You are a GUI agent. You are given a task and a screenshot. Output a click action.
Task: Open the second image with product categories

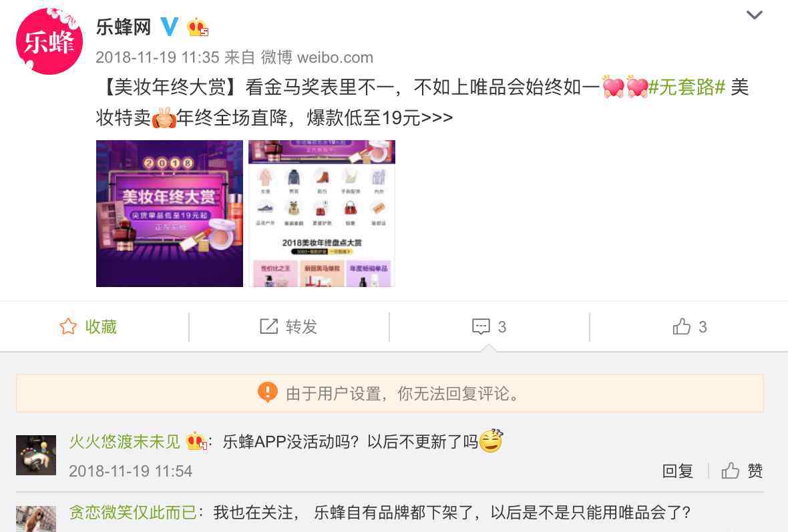(x=322, y=214)
